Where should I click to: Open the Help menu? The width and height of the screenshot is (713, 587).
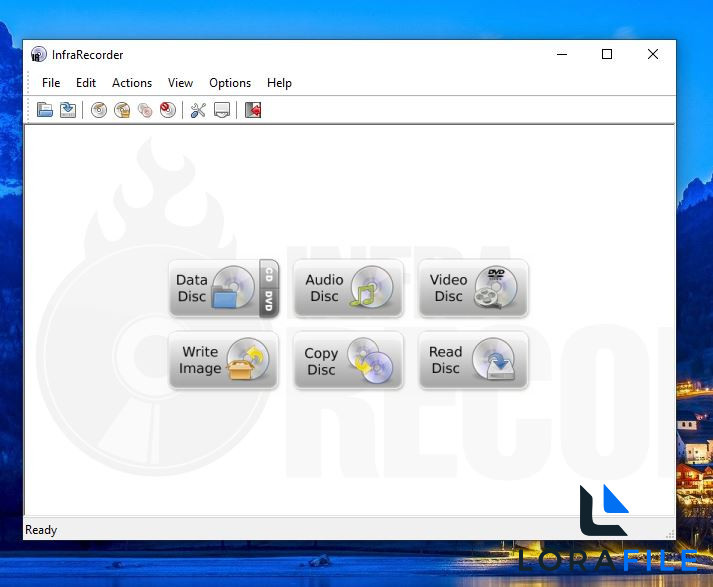279,83
